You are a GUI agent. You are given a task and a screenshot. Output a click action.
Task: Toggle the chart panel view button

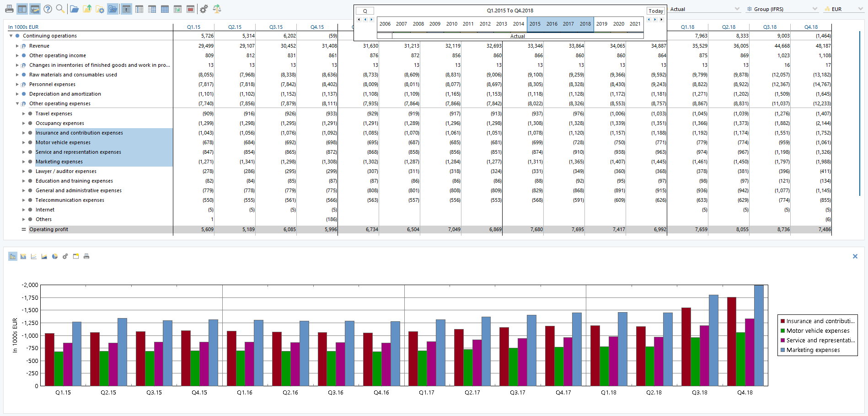click(35, 9)
